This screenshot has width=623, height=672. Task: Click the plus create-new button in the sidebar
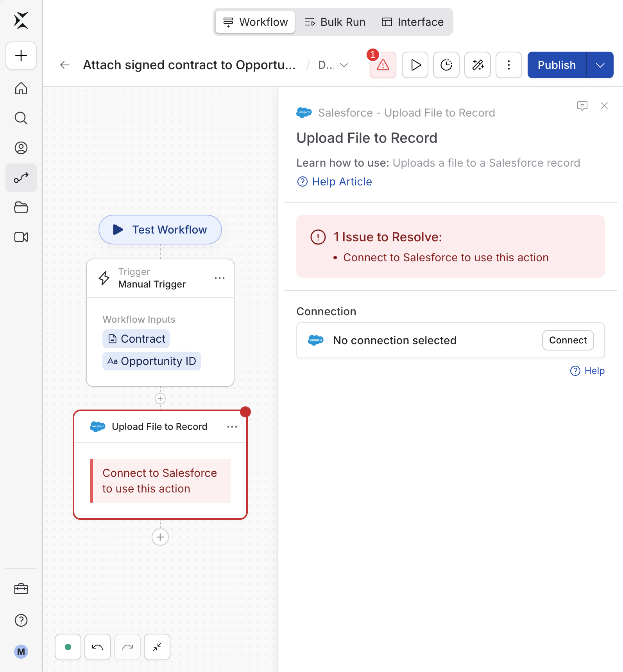point(21,56)
